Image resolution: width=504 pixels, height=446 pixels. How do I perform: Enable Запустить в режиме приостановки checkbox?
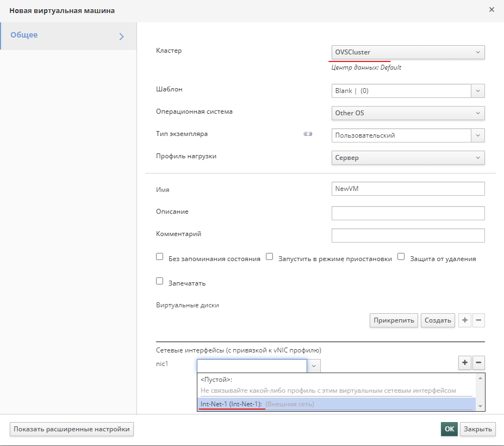click(x=269, y=257)
